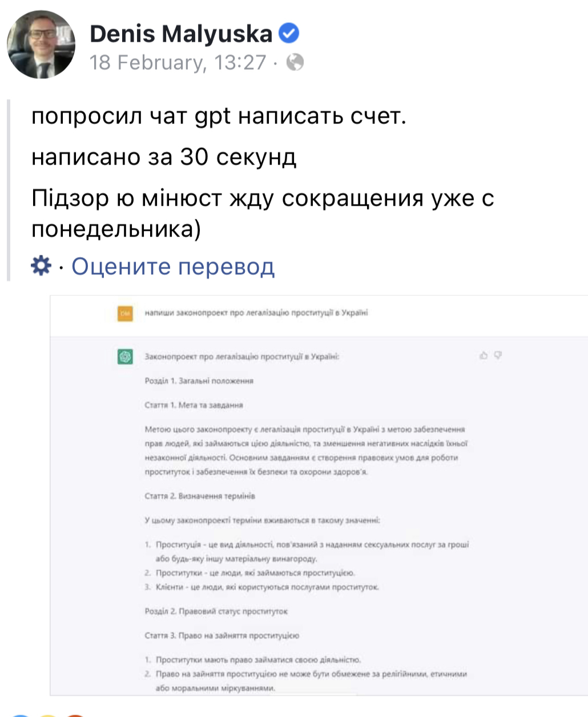Click the green ChatGPT logo icon
The width and height of the screenshot is (588, 717).
pyautogui.click(x=125, y=357)
